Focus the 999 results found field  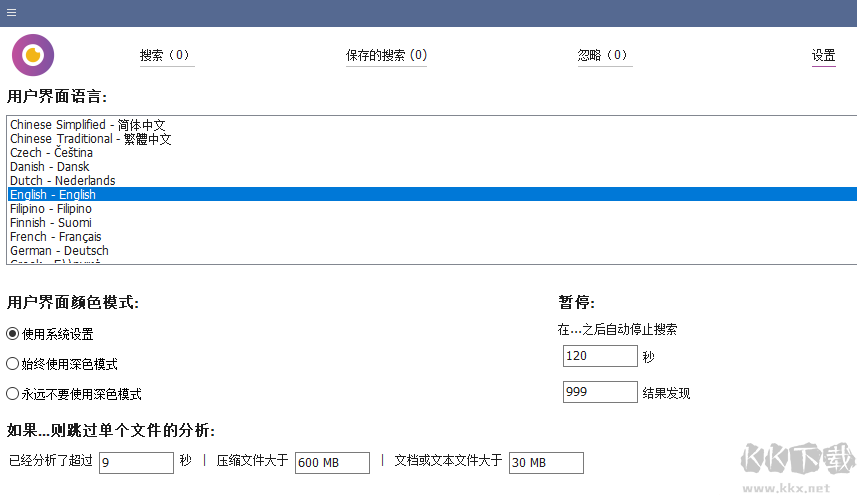pyautogui.click(x=600, y=392)
